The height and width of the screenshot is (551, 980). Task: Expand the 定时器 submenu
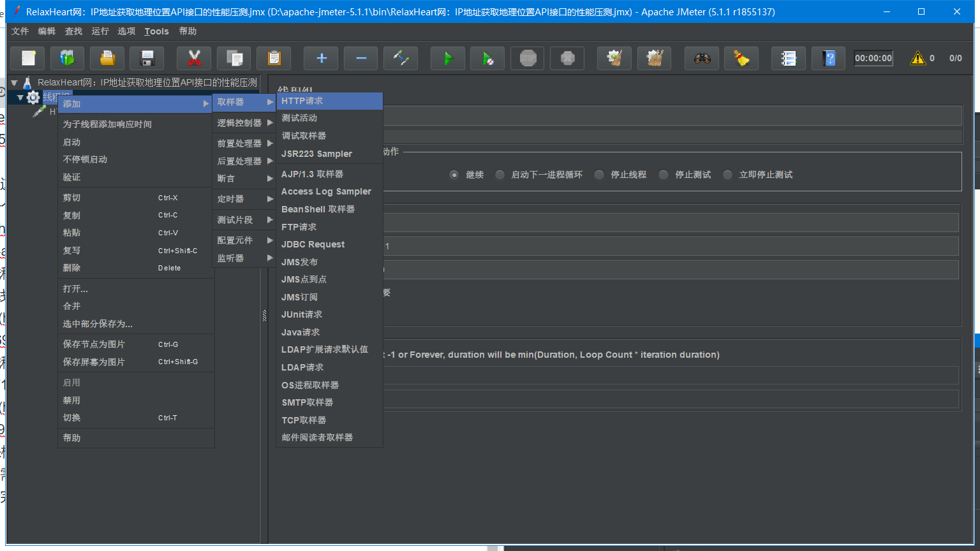(x=244, y=199)
